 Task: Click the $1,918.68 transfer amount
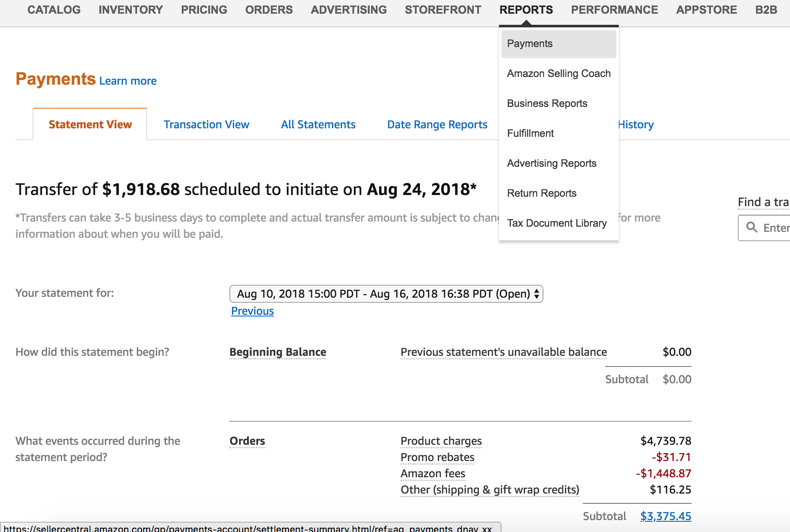[x=141, y=189]
